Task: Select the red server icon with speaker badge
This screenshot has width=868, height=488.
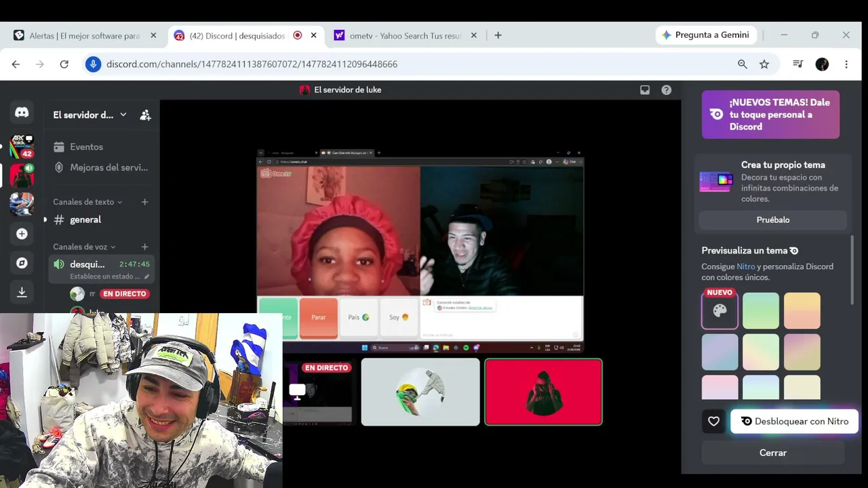Action: [22, 176]
